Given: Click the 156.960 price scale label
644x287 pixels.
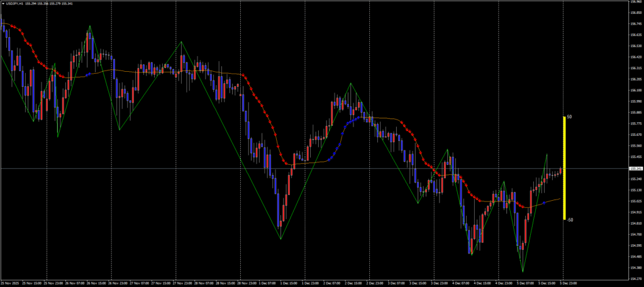Looking at the screenshot, I should pos(635,2).
